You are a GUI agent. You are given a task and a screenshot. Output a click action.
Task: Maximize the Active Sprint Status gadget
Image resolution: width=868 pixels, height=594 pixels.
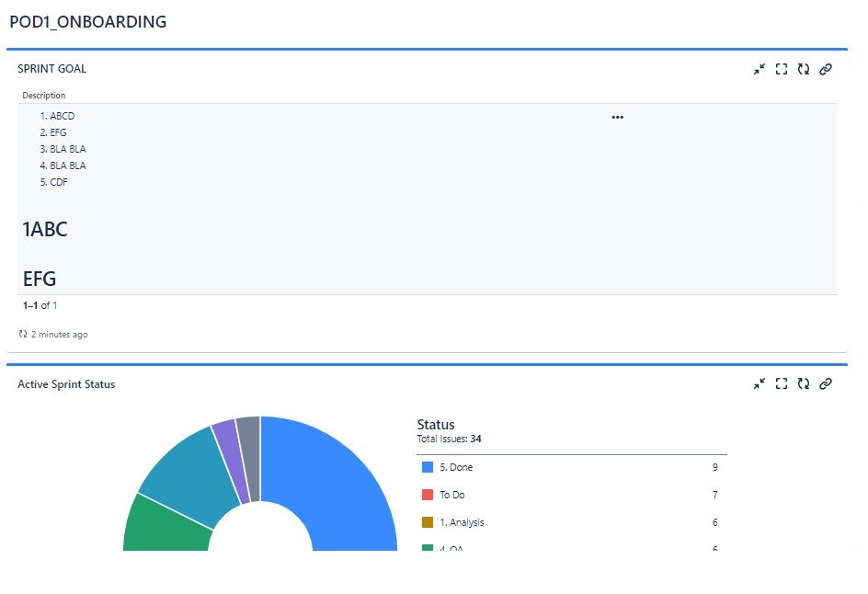tap(781, 383)
